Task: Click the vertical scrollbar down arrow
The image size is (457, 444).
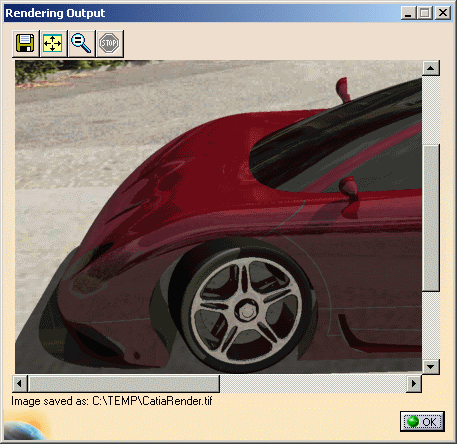Action: click(x=431, y=367)
